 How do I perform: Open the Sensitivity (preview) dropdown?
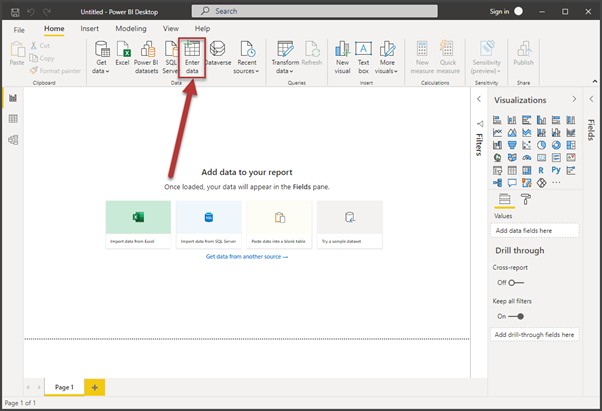(x=486, y=58)
